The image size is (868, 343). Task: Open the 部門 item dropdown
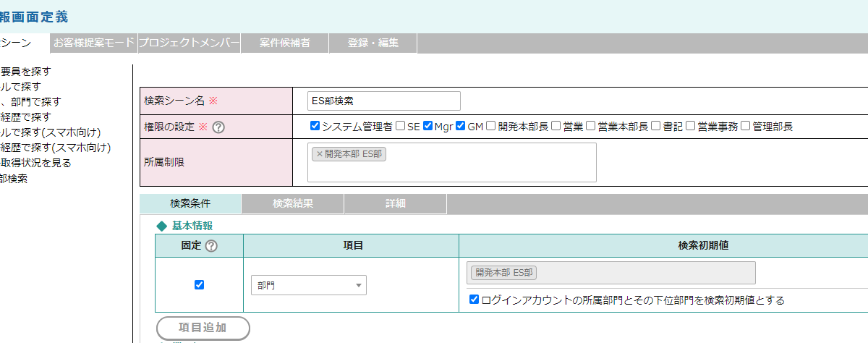308,285
